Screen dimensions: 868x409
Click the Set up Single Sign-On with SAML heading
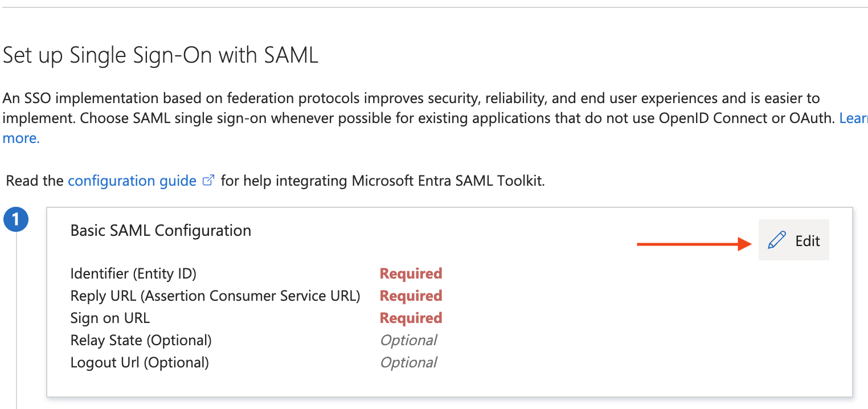coord(160,56)
